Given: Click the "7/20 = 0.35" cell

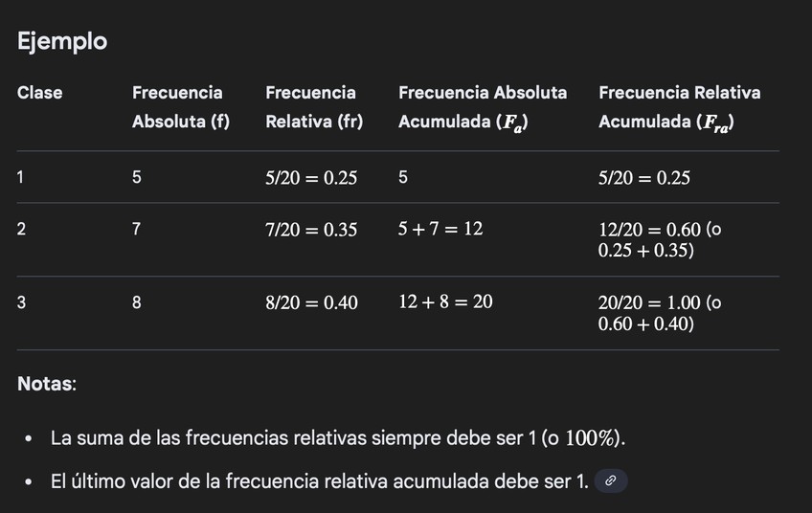Looking at the screenshot, I should click(x=311, y=230).
